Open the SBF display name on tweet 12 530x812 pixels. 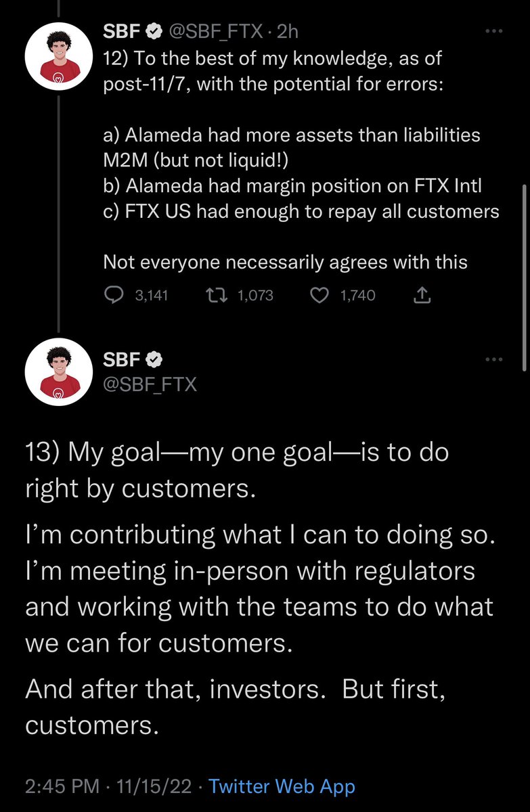[x=122, y=31]
